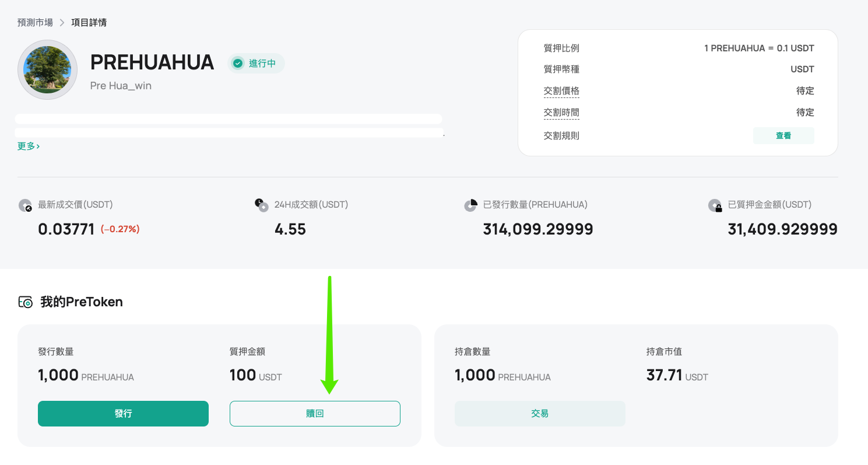Click the breadcrumb arrow separator
This screenshot has height=465, width=868.
(x=62, y=23)
